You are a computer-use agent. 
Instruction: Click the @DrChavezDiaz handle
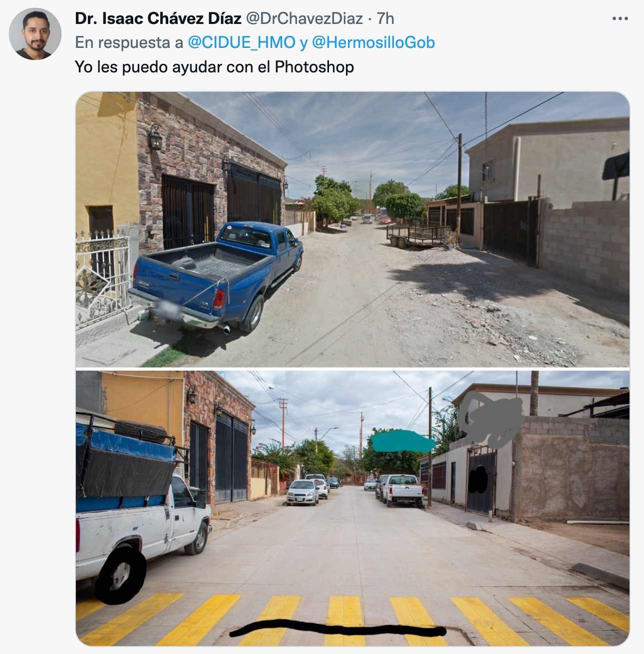point(305,18)
